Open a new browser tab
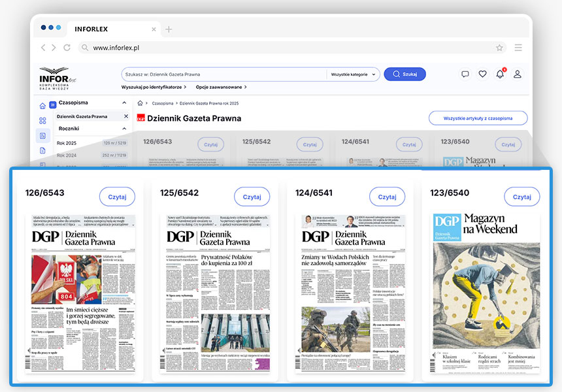 pos(169,29)
